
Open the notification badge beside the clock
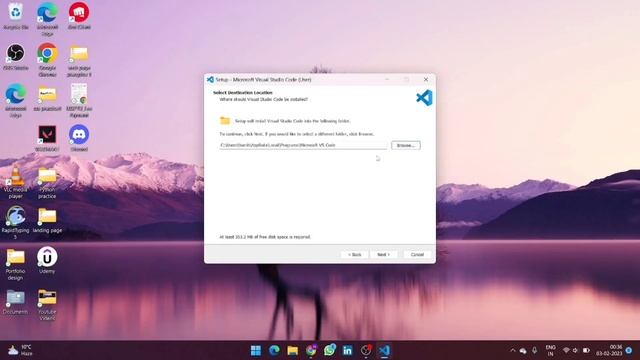629,351
